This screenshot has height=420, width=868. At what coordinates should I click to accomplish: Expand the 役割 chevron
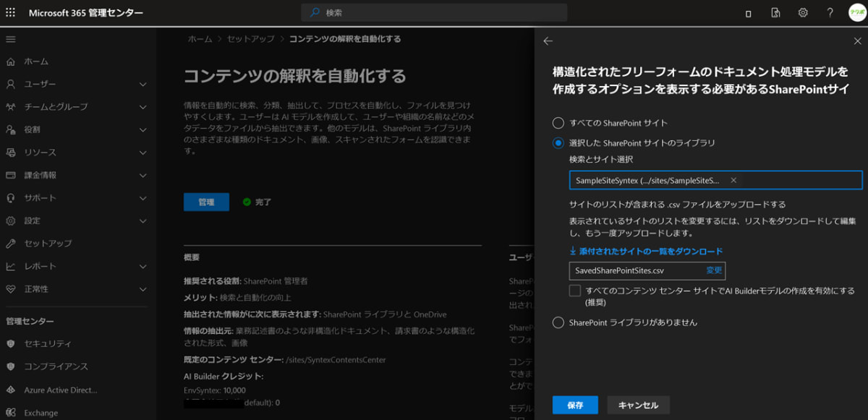(142, 129)
